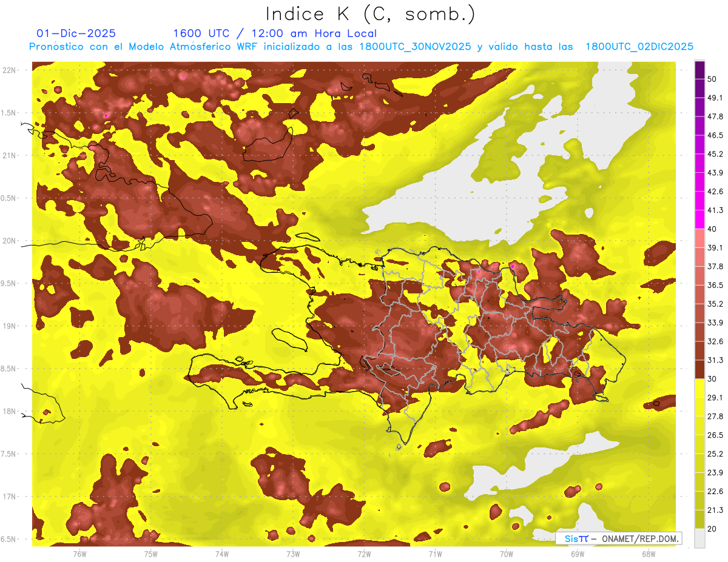Click the '75W' longitude label
728x562 pixels.
150,554
